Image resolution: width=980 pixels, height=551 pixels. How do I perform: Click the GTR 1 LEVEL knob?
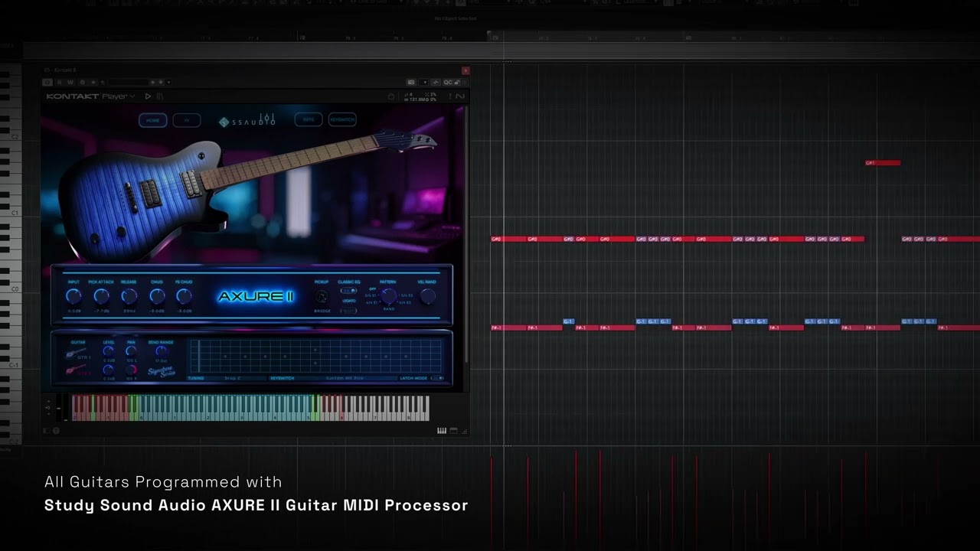coord(109,350)
